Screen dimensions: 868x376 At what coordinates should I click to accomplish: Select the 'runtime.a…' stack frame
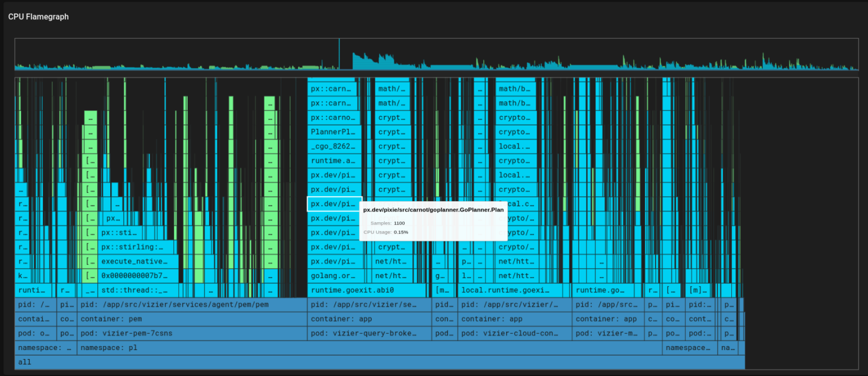tap(333, 161)
